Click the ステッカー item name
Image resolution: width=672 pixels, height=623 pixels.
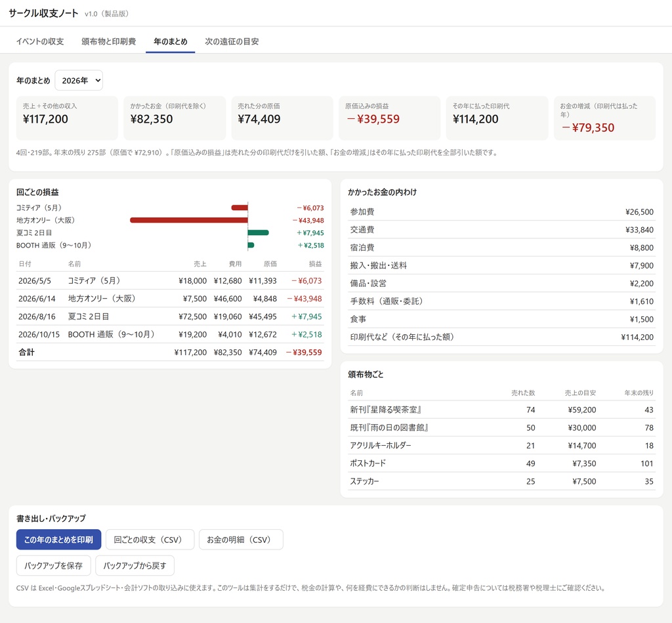tap(365, 481)
